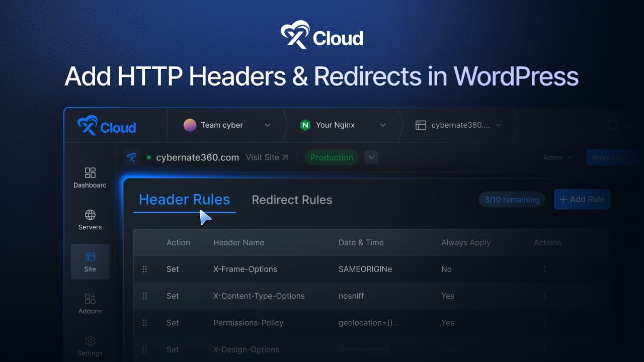Screen dimensions: 644x362
Task: Select the X-Content-Type-Options header name
Action: point(259,296)
